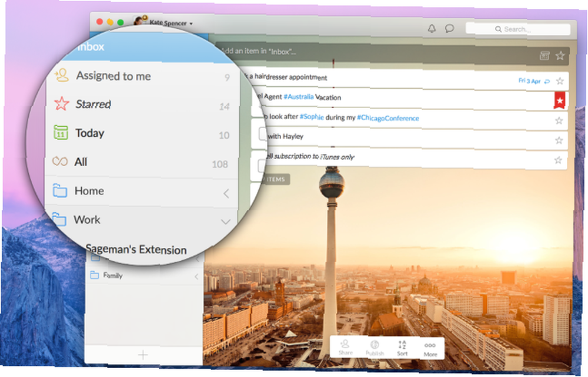Expand the Family folder chevron

click(196, 277)
